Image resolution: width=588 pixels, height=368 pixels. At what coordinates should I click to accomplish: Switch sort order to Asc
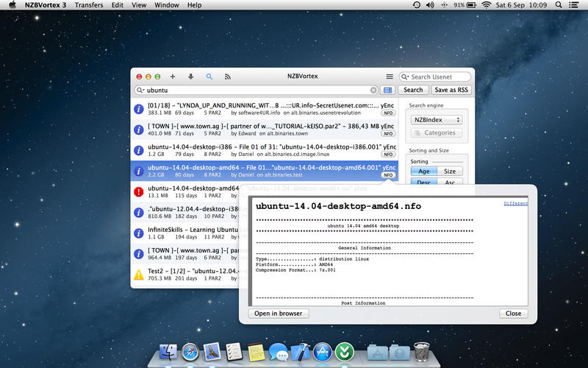point(449,183)
